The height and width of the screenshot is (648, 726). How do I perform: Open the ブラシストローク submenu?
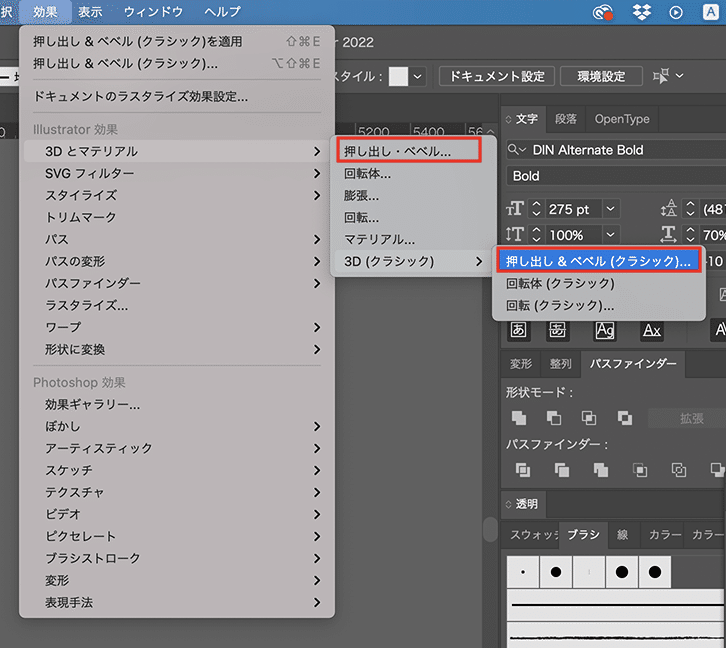coord(177,558)
